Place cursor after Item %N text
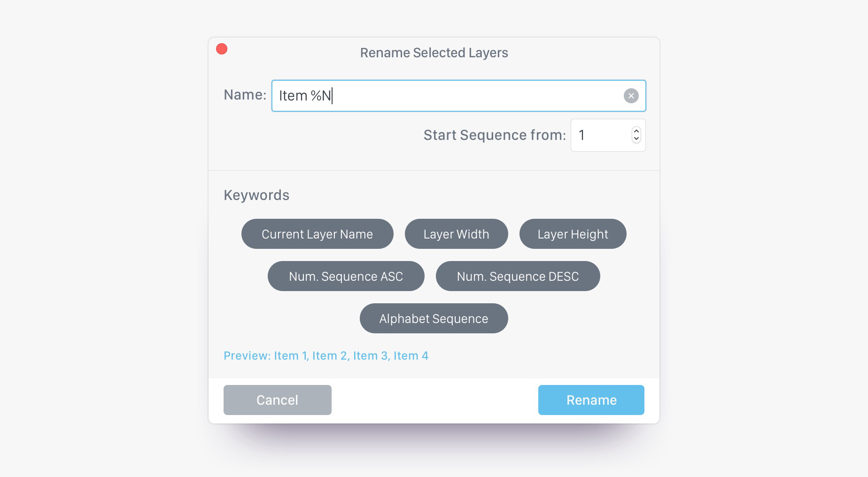This screenshot has width=868, height=477. (x=332, y=96)
